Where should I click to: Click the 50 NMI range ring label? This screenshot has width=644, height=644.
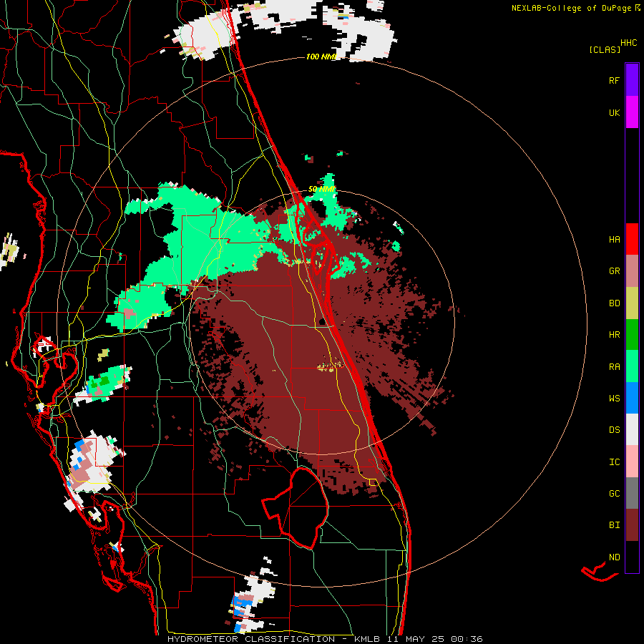(322, 190)
